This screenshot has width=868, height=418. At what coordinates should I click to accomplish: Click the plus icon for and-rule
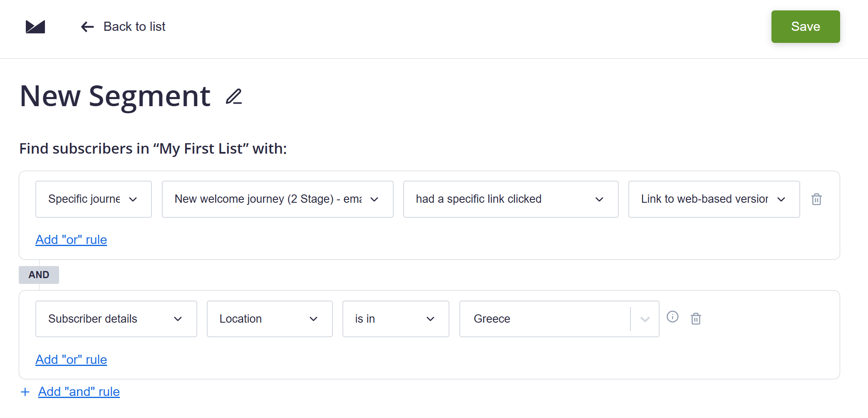pos(25,392)
